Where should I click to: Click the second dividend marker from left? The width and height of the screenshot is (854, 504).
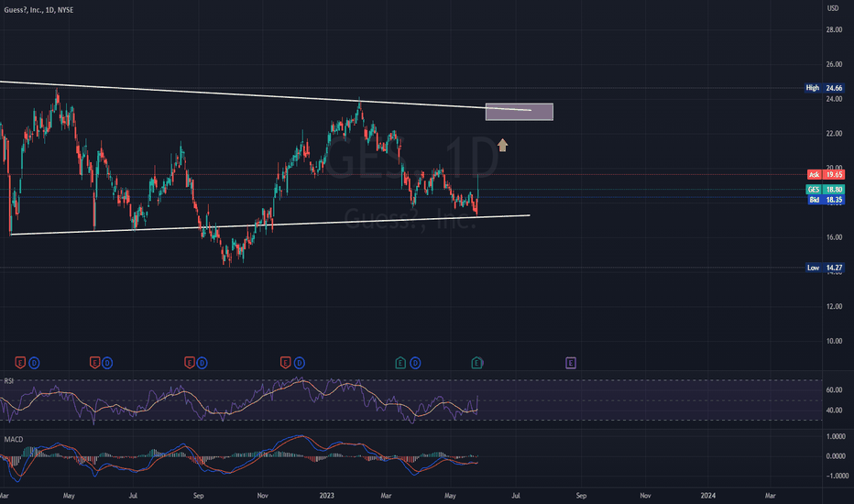107,363
